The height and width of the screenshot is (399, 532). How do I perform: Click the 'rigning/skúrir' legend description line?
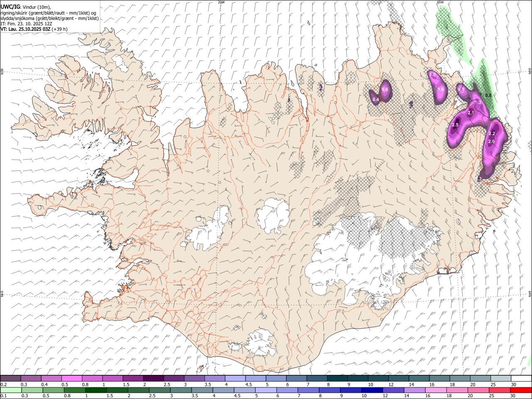coord(48,13)
